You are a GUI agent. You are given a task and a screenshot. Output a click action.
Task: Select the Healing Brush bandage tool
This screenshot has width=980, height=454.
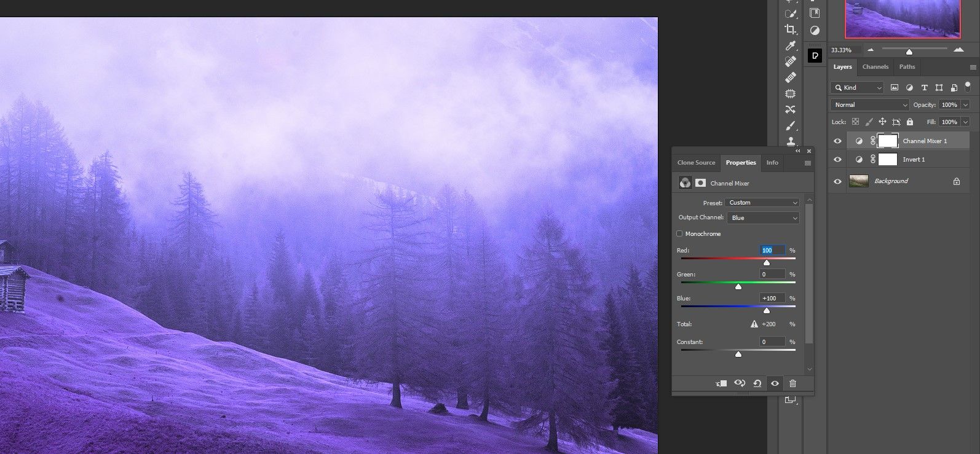point(791,77)
